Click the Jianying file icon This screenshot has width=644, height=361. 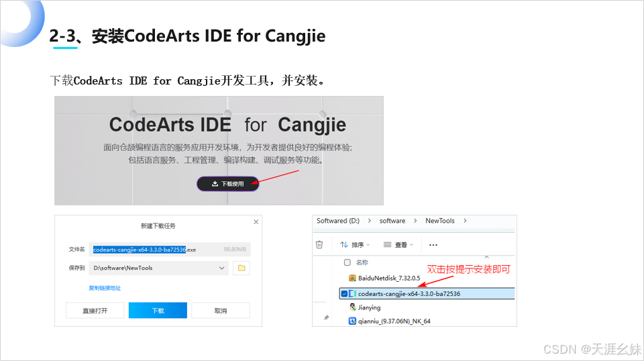point(352,307)
